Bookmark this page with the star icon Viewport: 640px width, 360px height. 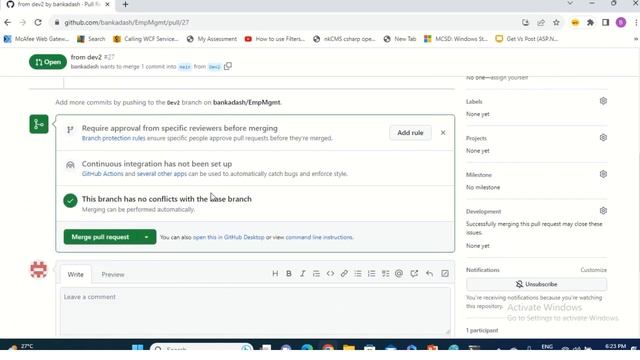click(556, 22)
